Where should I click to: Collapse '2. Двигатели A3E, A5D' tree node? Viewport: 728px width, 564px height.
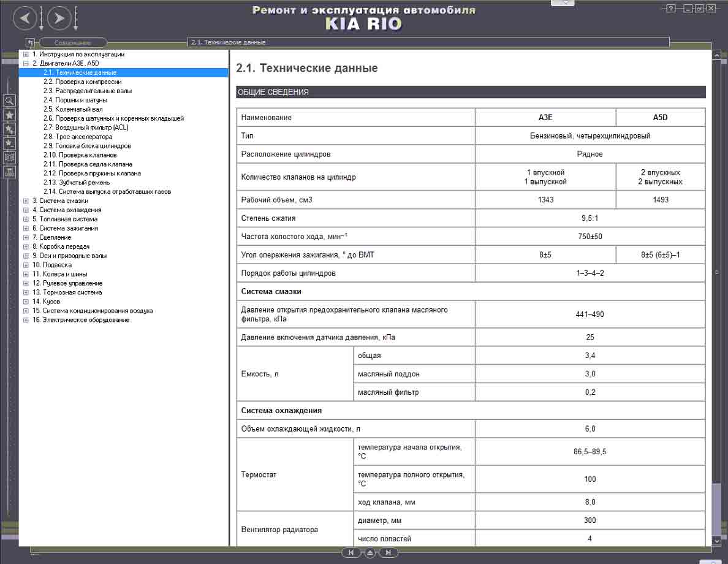click(26, 63)
